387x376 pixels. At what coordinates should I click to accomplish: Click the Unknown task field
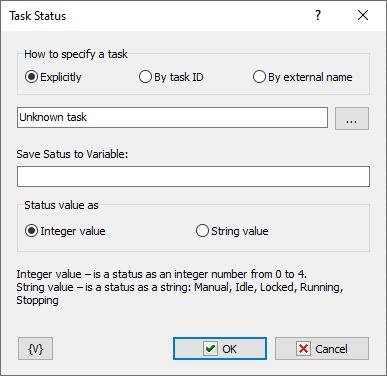(x=172, y=117)
